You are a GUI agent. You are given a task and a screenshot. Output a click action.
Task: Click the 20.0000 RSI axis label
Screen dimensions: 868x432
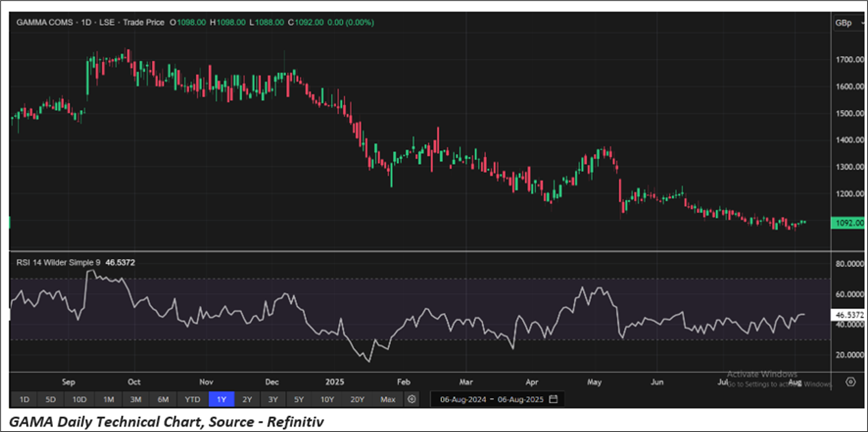click(849, 355)
